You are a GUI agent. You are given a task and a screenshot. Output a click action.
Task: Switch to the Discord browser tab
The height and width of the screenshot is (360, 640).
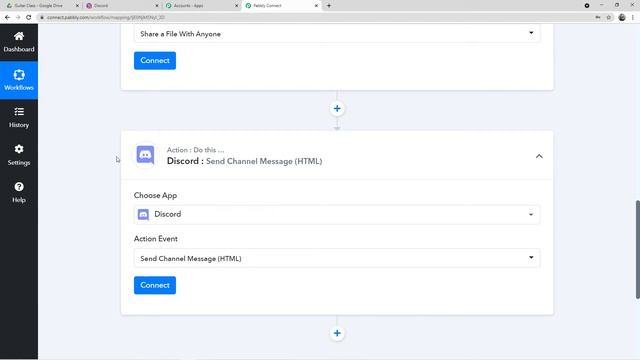point(121,6)
